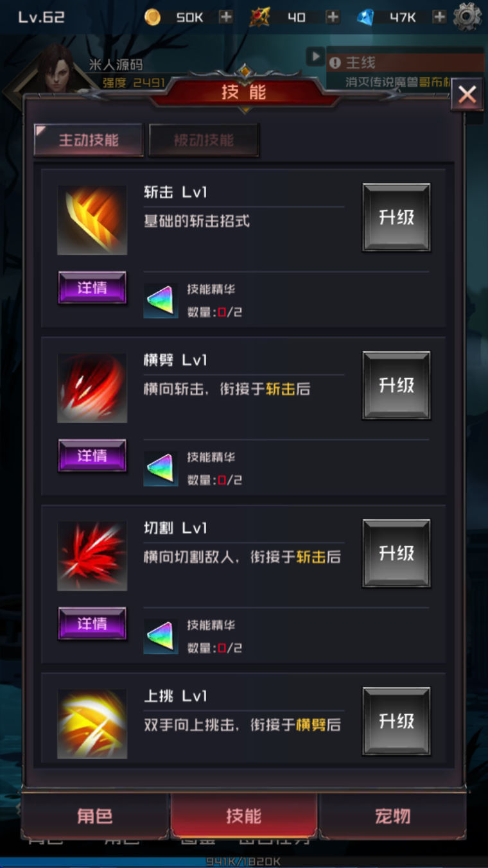Add blue diamonds with the plus icon
The height and width of the screenshot is (868, 488).
pyautogui.click(x=439, y=17)
